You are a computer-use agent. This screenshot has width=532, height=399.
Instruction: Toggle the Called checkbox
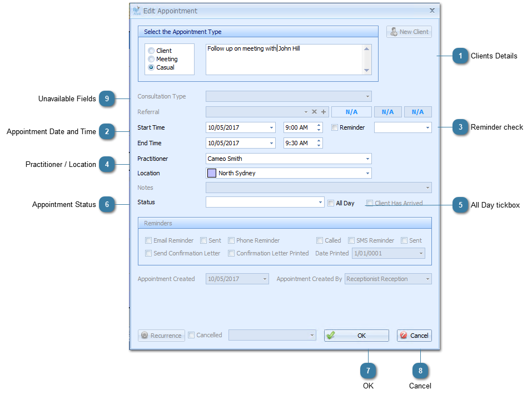click(320, 240)
